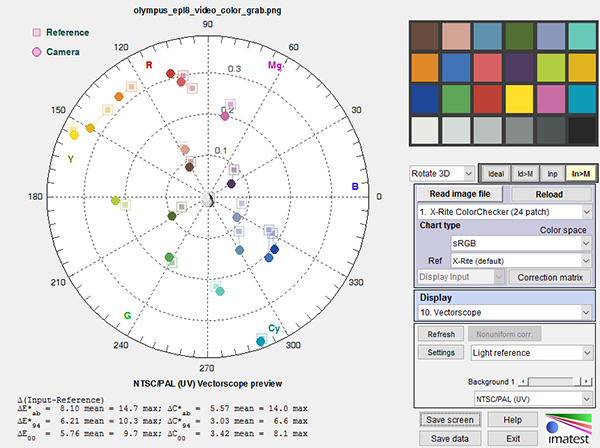Viewport: 600px width, 448px height.
Task: Toggle the Inp view button
Action: click(x=552, y=174)
